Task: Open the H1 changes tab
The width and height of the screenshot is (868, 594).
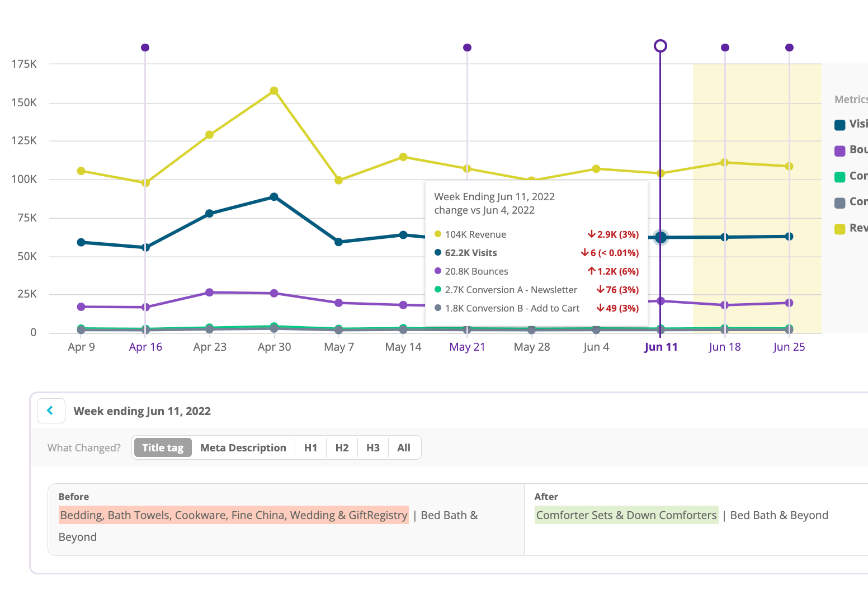Action: point(310,447)
